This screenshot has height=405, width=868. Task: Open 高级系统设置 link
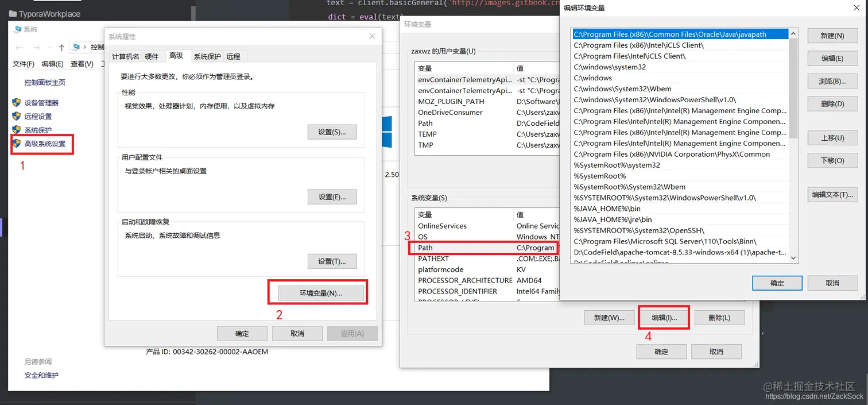pos(45,144)
